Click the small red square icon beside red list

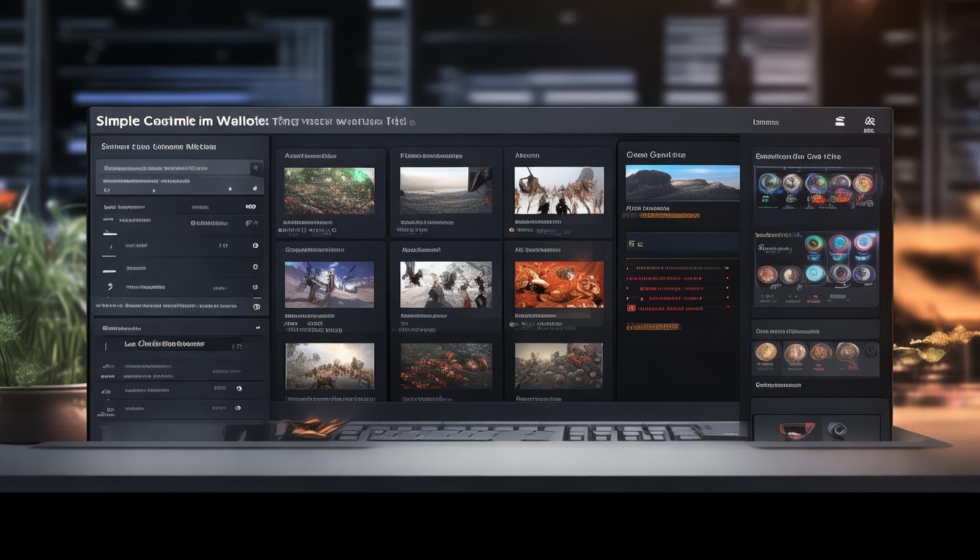[x=631, y=308]
